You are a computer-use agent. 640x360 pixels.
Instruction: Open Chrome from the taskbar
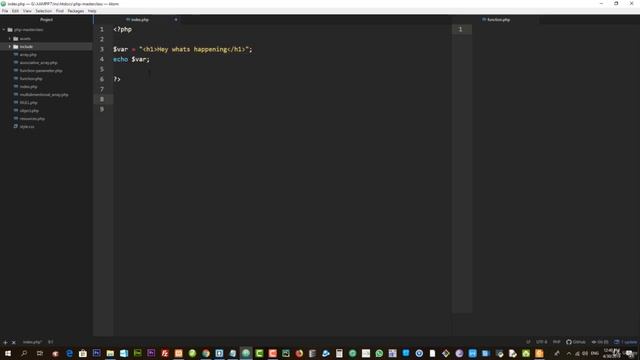206,353
